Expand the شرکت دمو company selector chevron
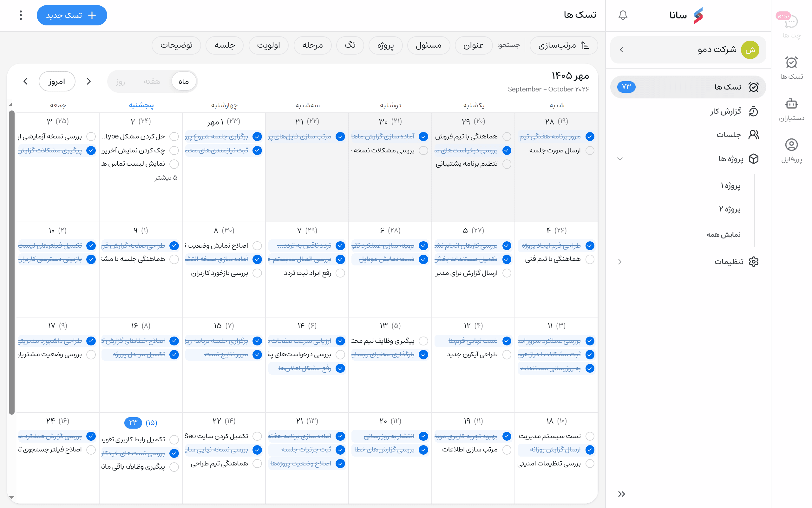This screenshot has height=508, width=812. pos(621,50)
